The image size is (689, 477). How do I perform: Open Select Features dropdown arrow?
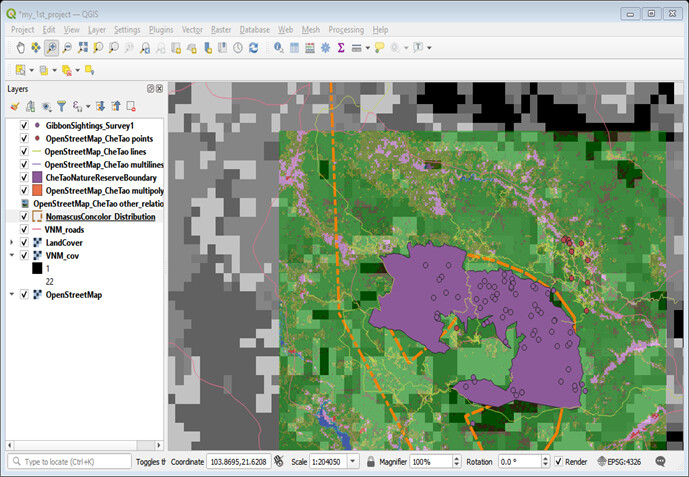point(31,70)
